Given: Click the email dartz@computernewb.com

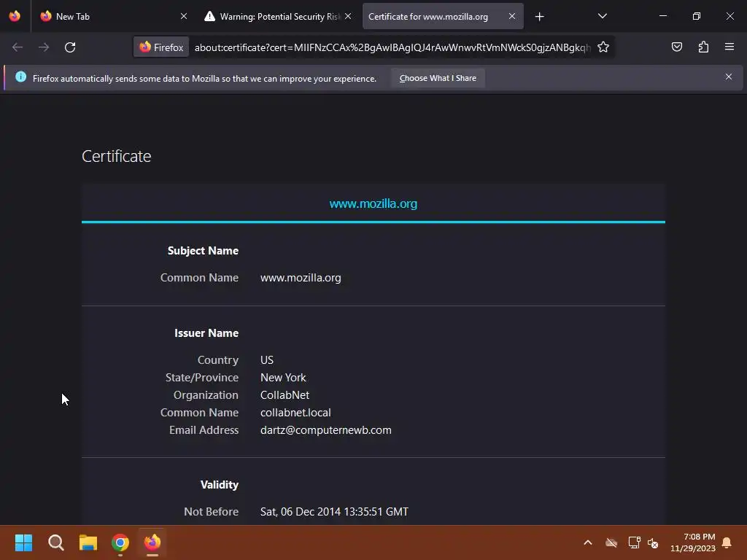Looking at the screenshot, I should 326,430.
